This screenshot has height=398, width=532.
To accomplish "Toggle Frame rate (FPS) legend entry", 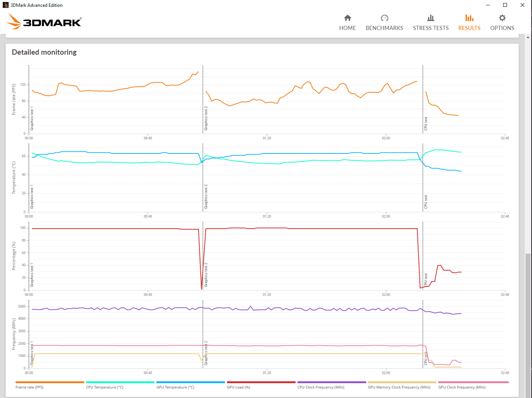I will pos(30,387).
